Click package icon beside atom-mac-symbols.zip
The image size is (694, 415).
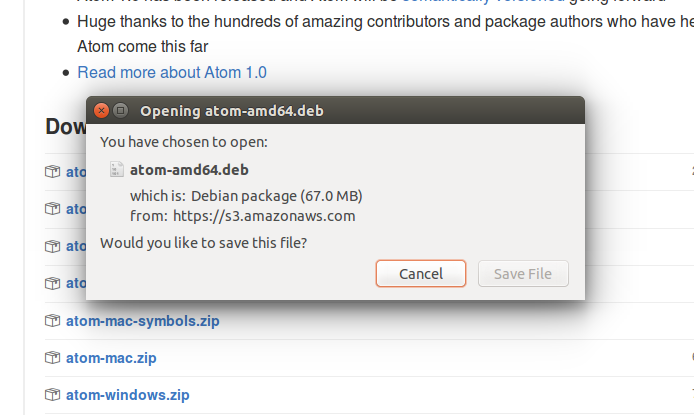point(52,320)
